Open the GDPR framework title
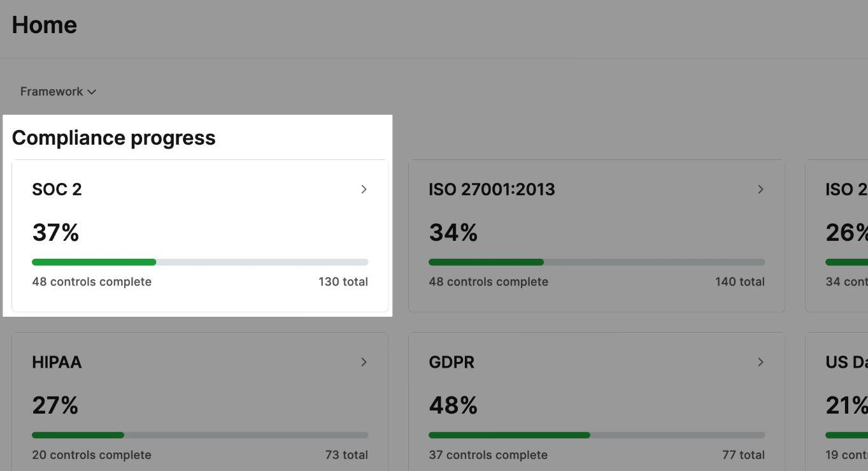The width and height of the screenshot is (868, 471). (452, 362)
